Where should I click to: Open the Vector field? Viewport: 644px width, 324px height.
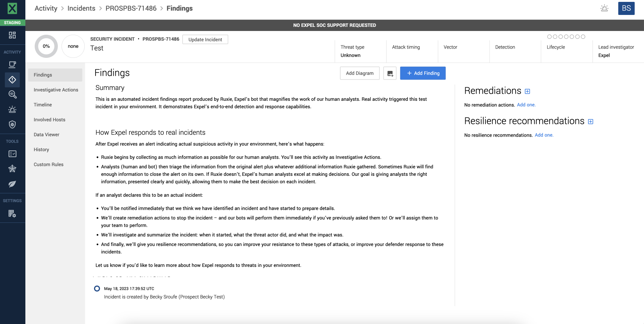464,51
